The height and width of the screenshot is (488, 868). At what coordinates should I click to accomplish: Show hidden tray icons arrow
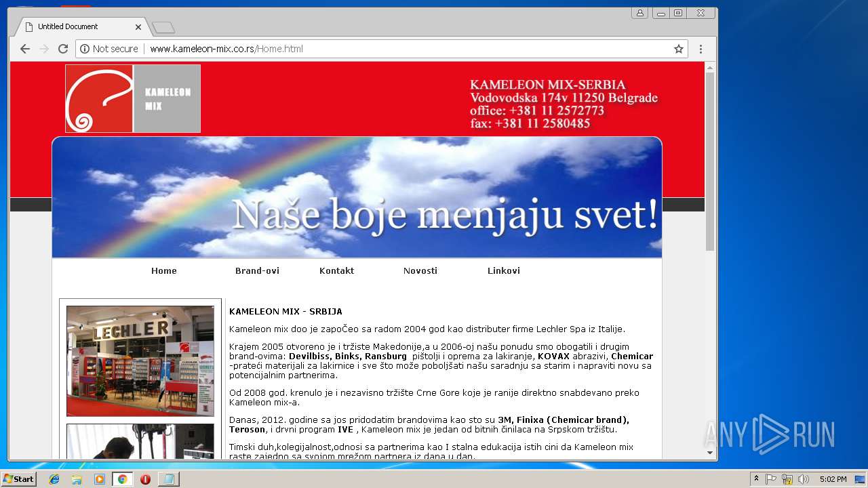point(756,479)
